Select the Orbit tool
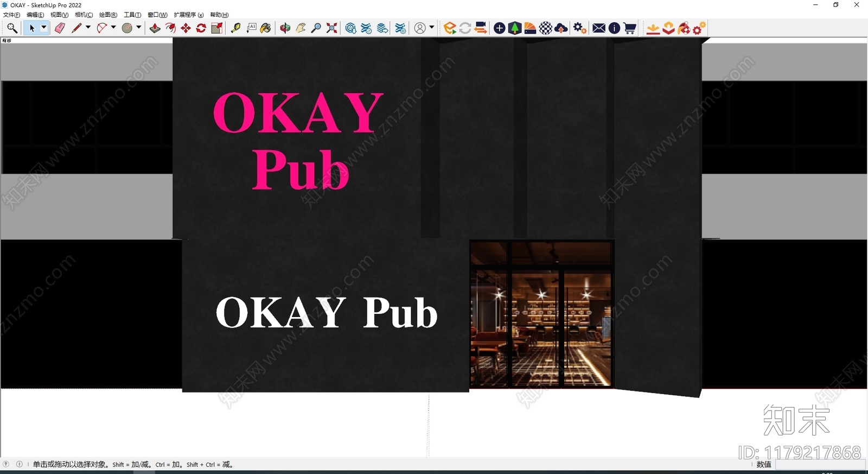This screenshot has width=868, height=474. [285, 28]
